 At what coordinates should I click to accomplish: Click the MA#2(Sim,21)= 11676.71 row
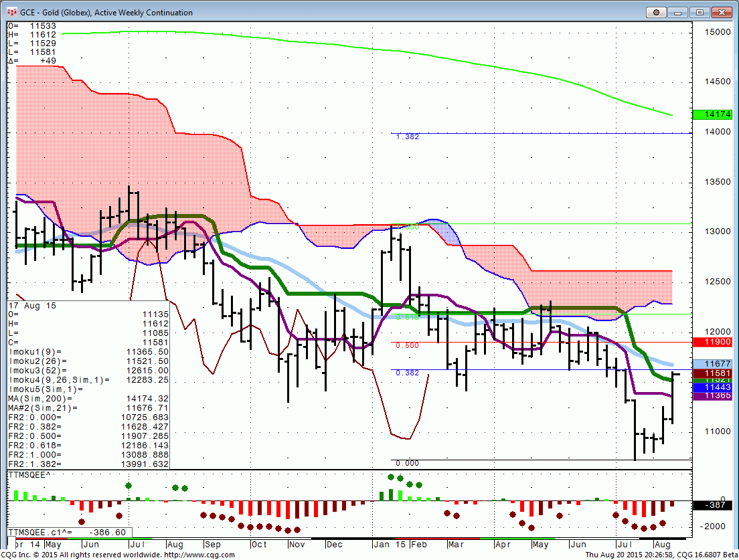coord(88,408)
